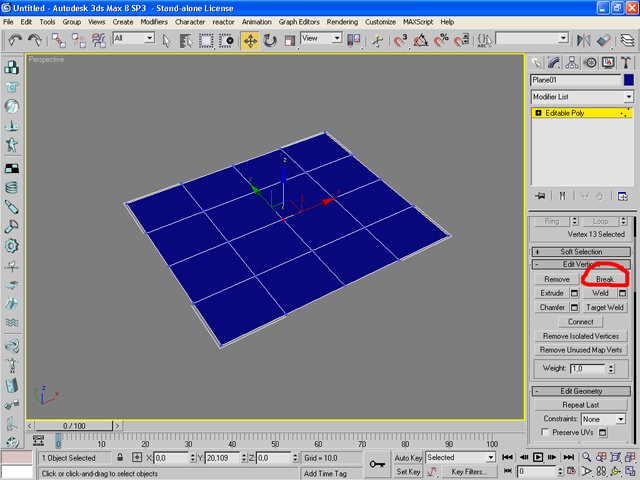Activate the Select and Move tool
The width and height of the screenshot is (640, 480).
(x=250, y=40)
